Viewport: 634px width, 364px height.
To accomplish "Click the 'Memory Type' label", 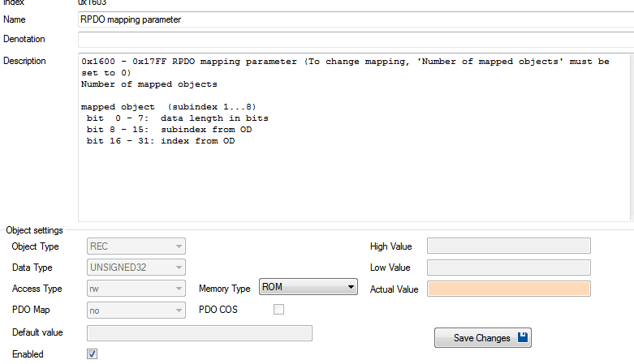I will click(x=224, y=289).
